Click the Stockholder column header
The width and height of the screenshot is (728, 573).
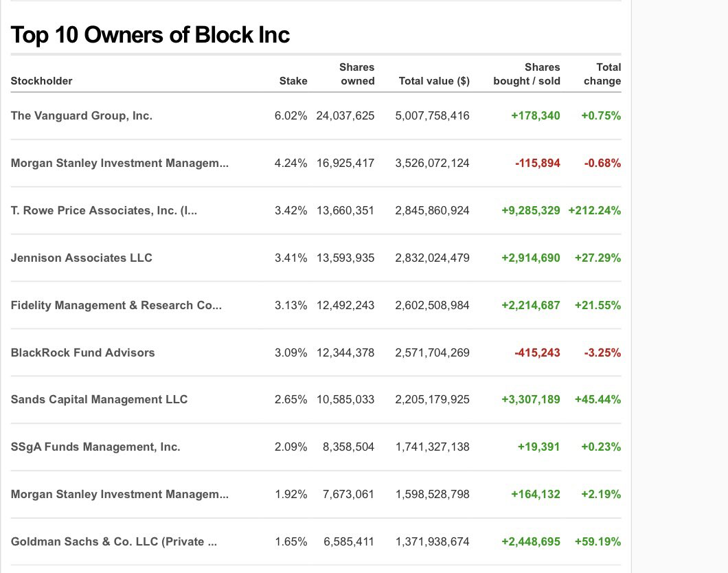pos(41,81)
